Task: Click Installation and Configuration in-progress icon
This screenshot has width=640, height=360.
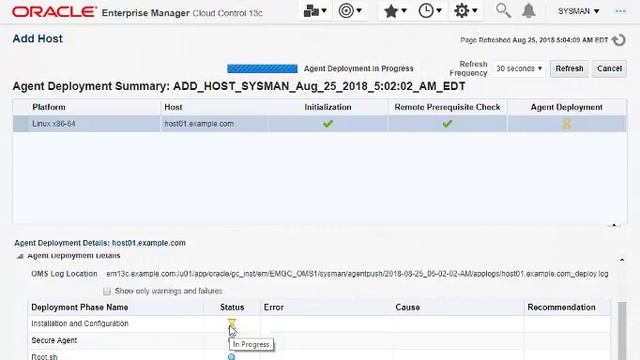Action: 231,323
